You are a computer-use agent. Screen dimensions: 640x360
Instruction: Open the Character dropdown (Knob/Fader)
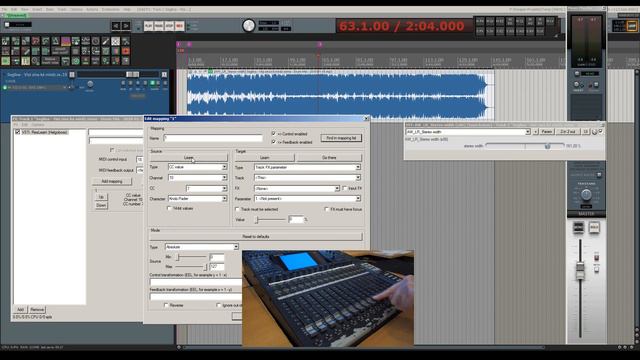pyautogui.click(x=198, y=198)
